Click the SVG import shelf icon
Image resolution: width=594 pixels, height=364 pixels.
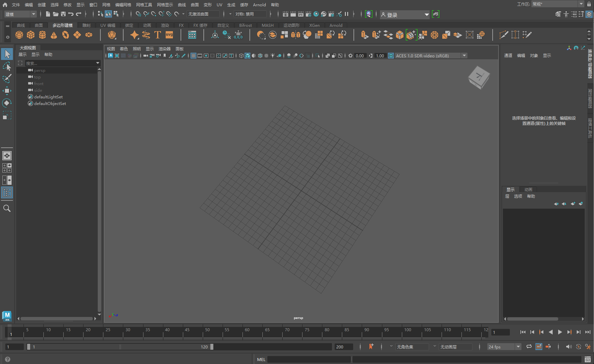(x=169, y=35)
